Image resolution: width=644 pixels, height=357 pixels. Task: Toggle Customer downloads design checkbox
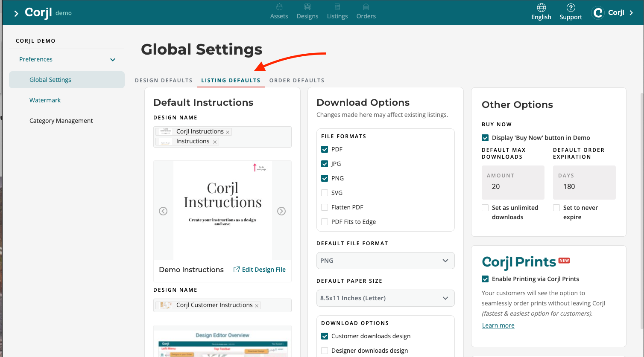tap(325, 336)
